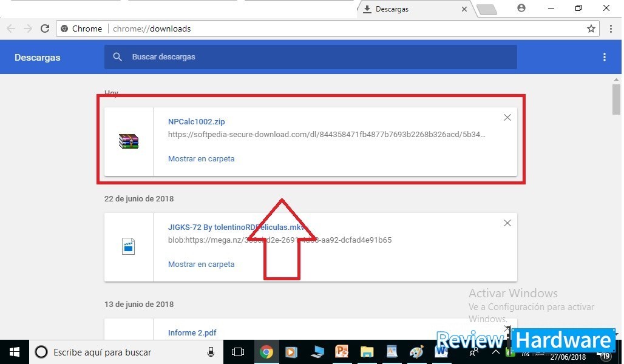Open File Explorer from the taskbar
Viewport: 624px width, 364px height.
click(367, 352)
